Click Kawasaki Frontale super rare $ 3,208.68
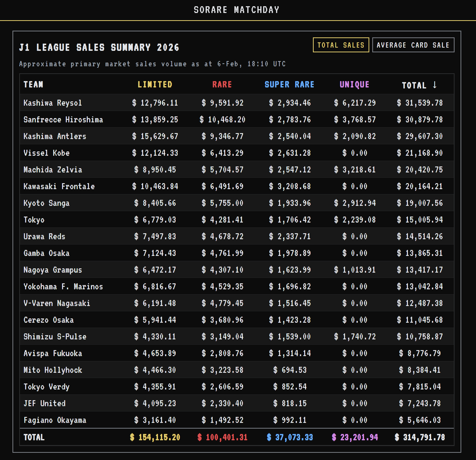Image resolution: width=476 pixels, height=460 pixels. coord(290,186)
